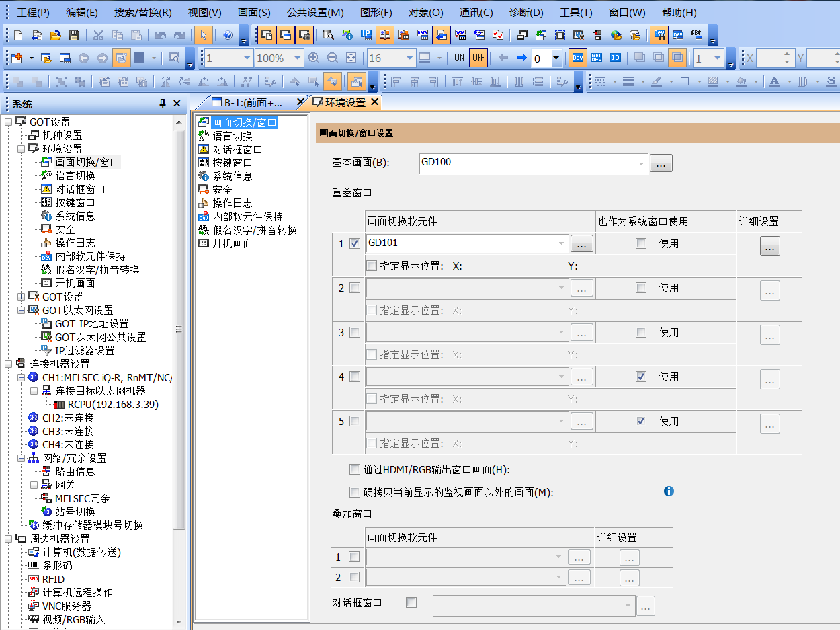Collapse the GOT以太网设置 tree node
The image size is (840, 630).
[x=21, y=310]
